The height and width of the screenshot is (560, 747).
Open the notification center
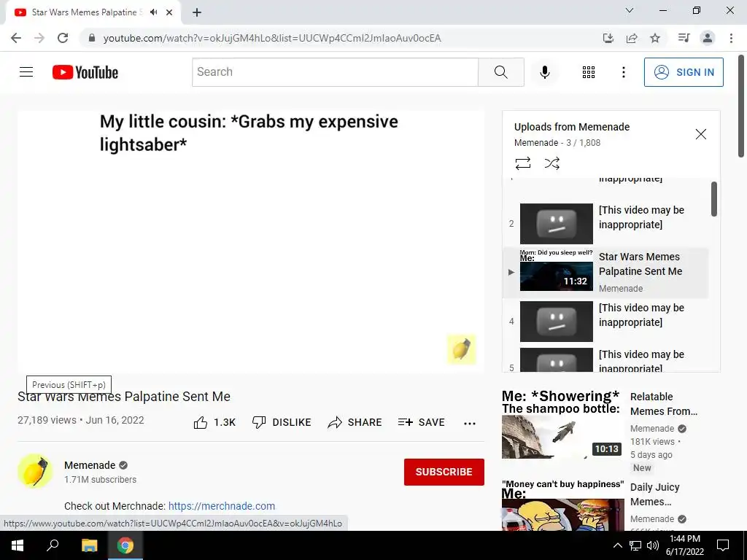coord(723,545)
